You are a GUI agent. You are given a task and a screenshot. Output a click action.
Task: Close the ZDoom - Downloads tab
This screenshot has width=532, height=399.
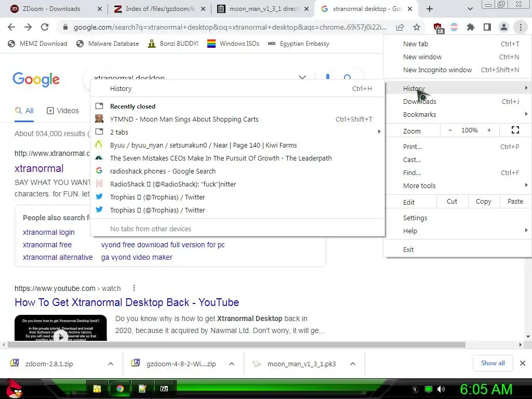coord(99,9)
